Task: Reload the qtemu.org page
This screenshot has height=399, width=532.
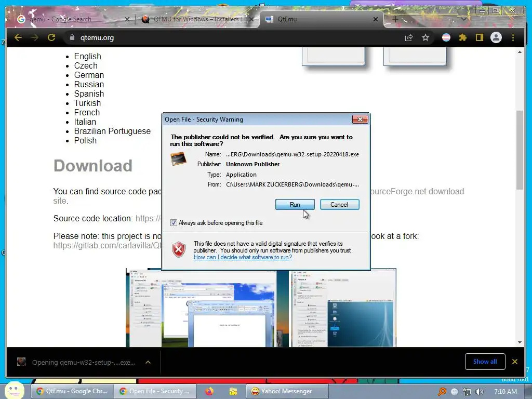Action: 51,37
